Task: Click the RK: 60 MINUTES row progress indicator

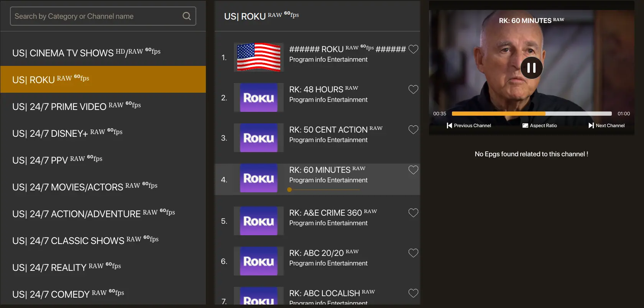Action: point(324,190)
